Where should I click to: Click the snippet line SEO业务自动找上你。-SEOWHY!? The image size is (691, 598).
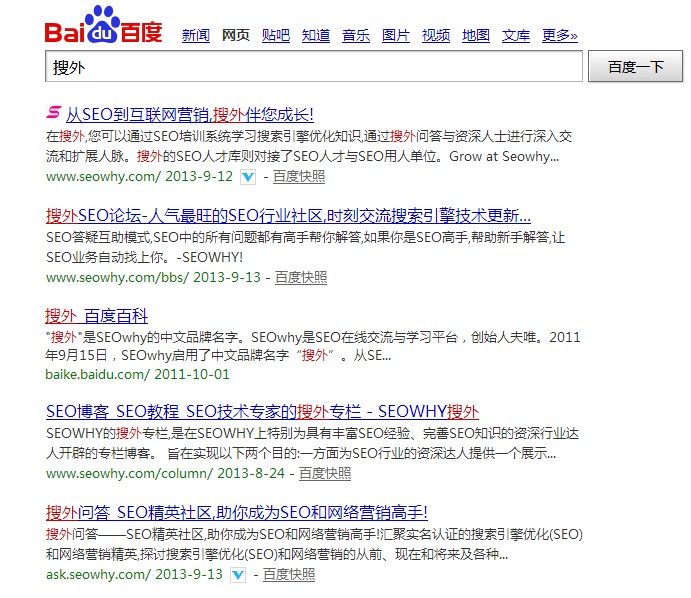145,257
